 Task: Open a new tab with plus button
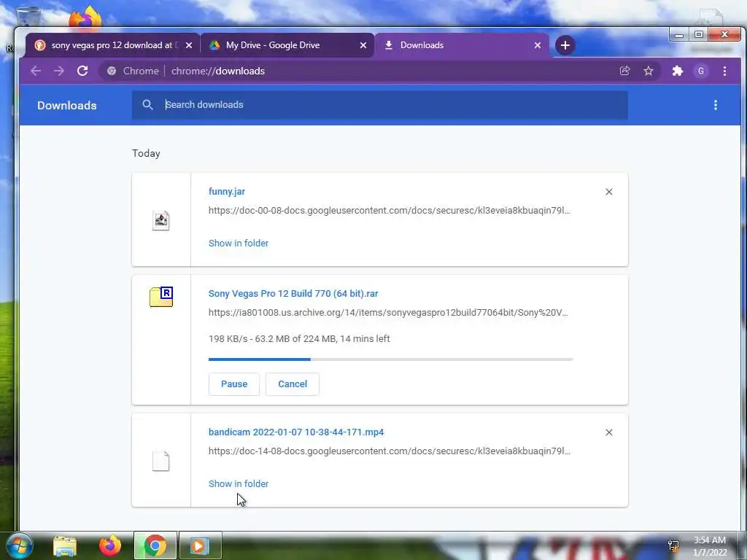click(x=565, y=45)
